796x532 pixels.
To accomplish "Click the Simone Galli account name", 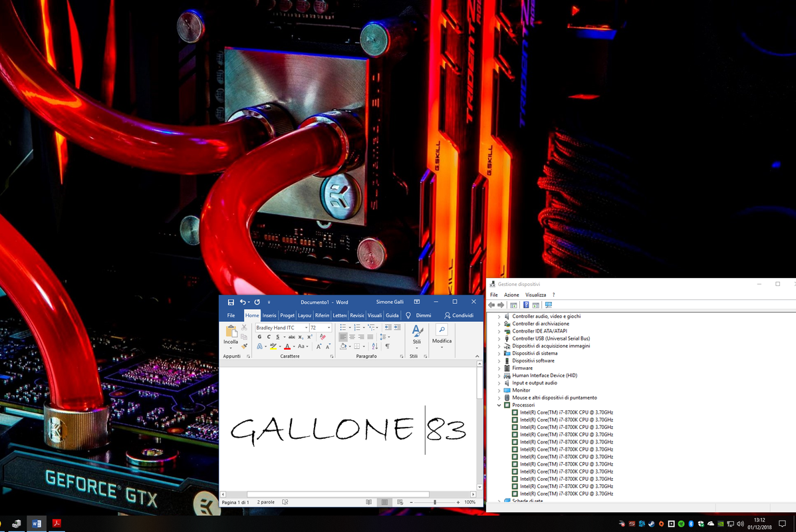I will 390,302.
